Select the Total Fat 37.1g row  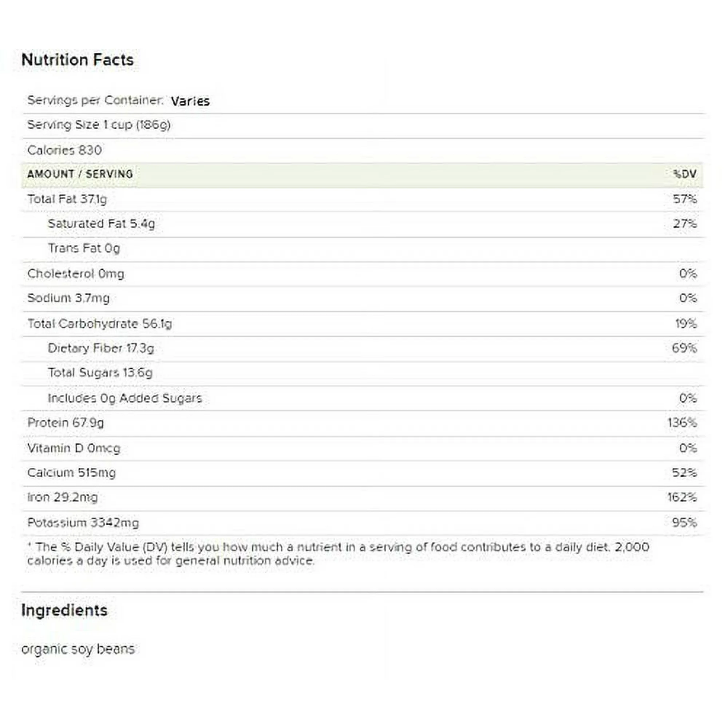[x=67, y=199]
